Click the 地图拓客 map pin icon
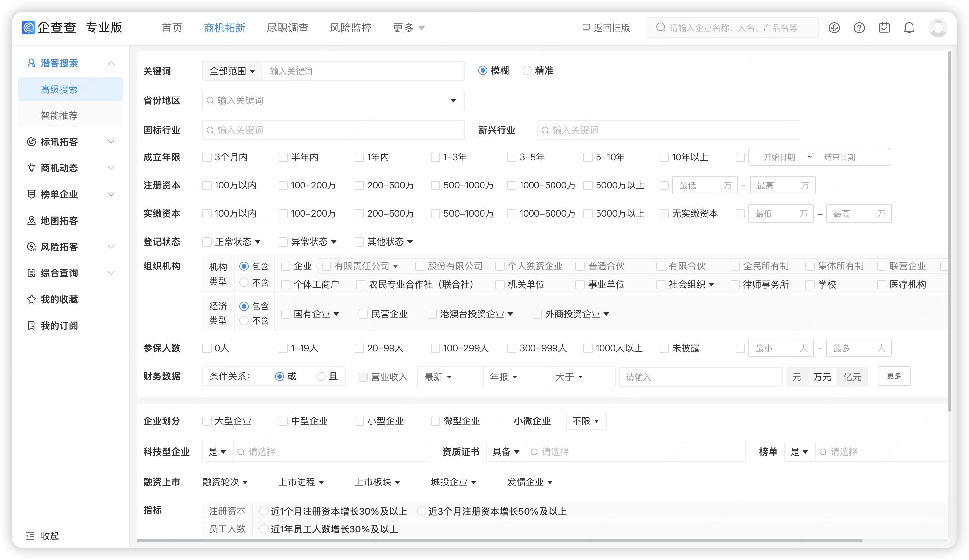 coord(32,221)
